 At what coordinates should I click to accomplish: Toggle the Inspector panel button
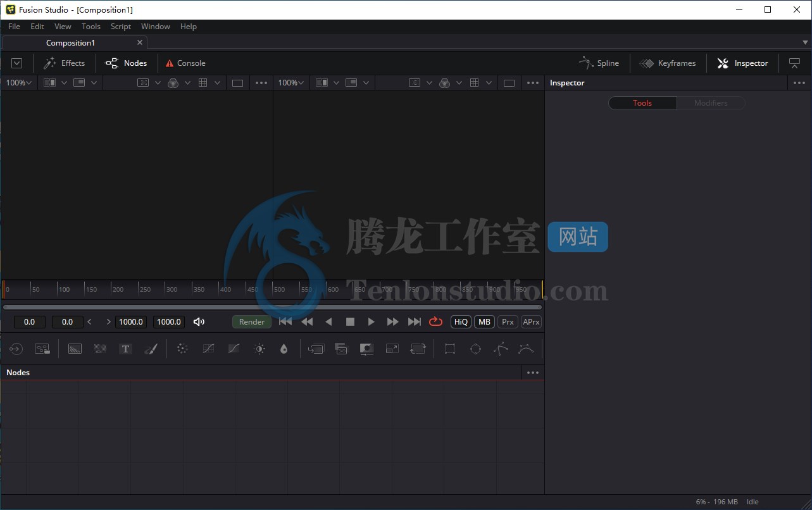click(742, 63)
